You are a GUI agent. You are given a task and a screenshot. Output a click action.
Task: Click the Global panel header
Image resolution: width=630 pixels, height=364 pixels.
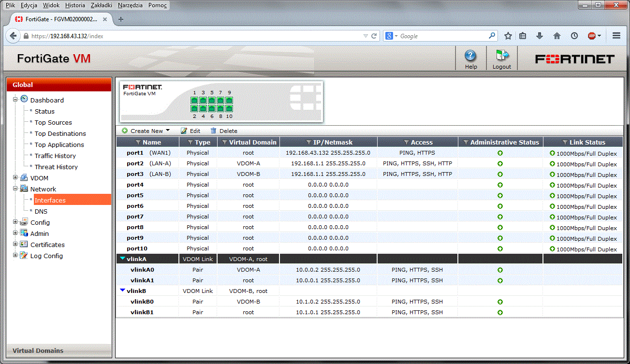pos(59,85)
